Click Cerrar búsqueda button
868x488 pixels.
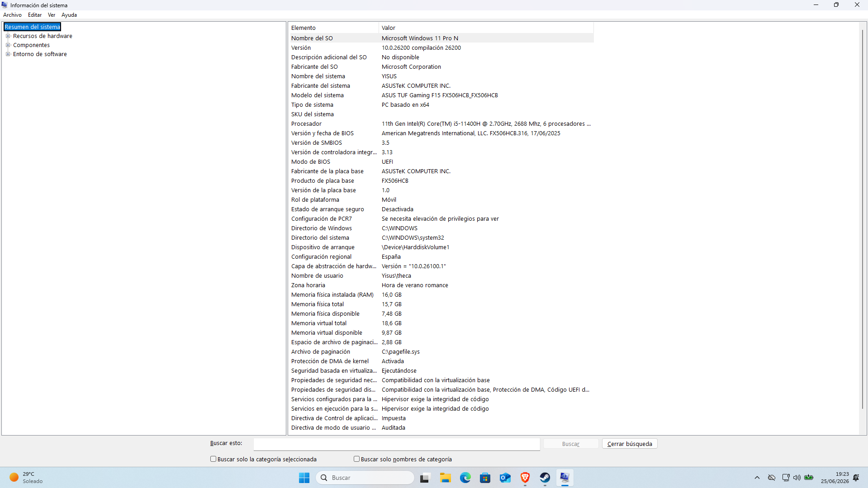click(630, 444)
